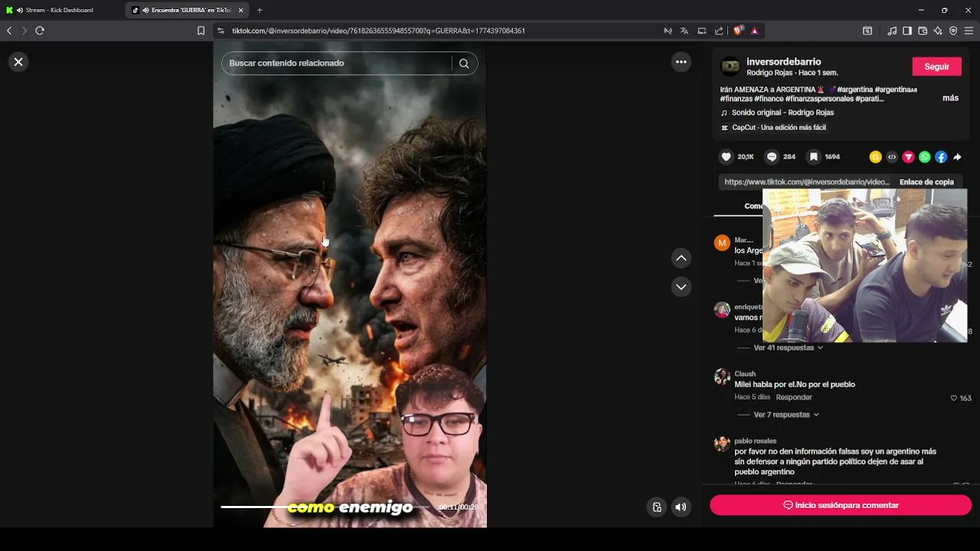Open more share options arrow
Screen dimensions: 980x551
pyautogui.click(x=957, y=157)
